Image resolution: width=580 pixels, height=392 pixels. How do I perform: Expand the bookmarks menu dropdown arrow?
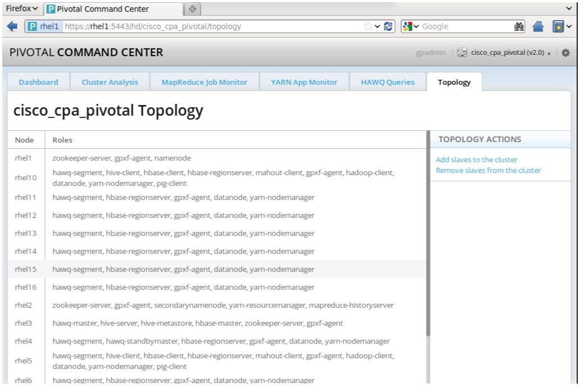(569, 26)
